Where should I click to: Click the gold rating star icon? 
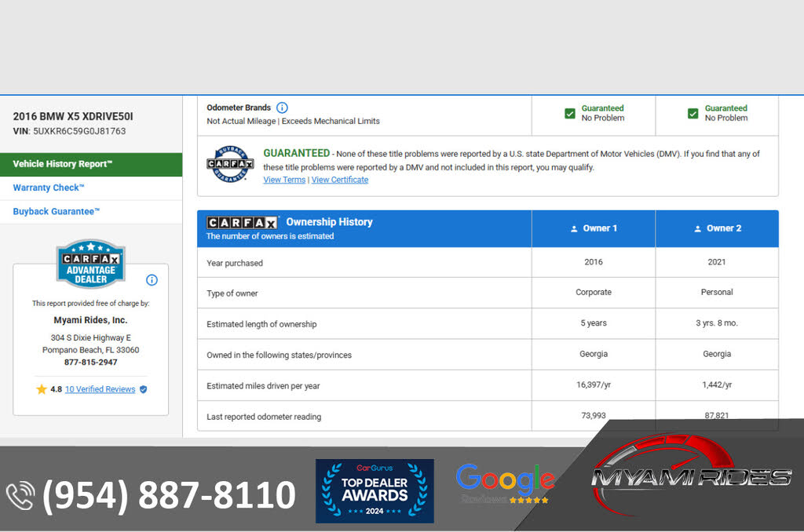pos(42,389)
